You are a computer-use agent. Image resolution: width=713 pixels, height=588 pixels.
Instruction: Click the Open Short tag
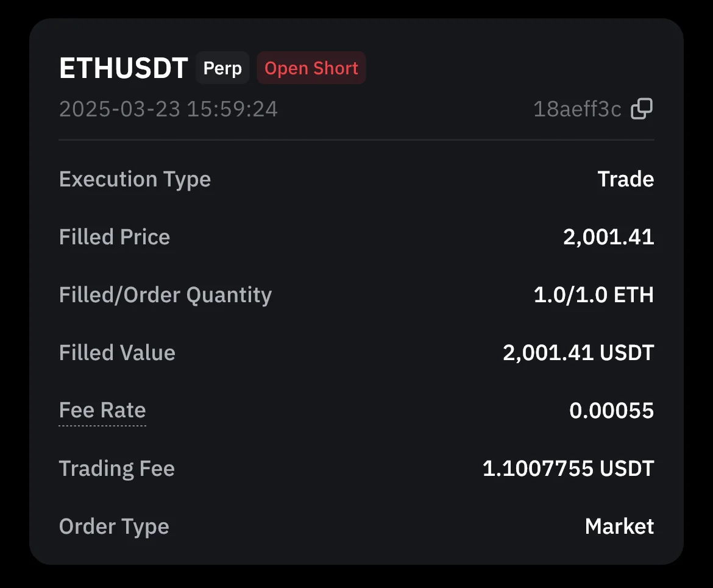(311, 68)
